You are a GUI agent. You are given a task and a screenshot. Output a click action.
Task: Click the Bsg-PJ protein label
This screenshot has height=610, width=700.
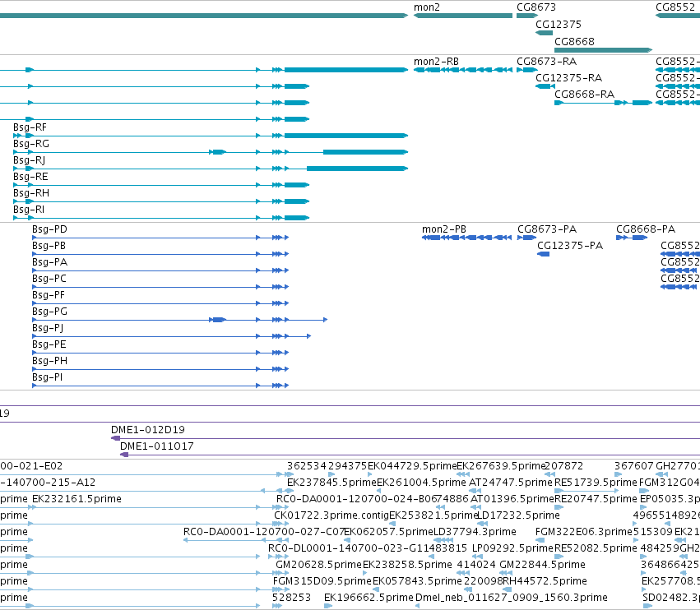48,328
